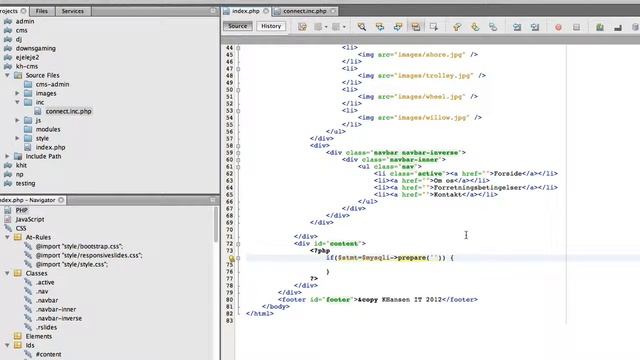Image resolution: width=640 pixels, height=360 pixels.
Task: Jump to the last edit location
Action: (x=302, y=27)
